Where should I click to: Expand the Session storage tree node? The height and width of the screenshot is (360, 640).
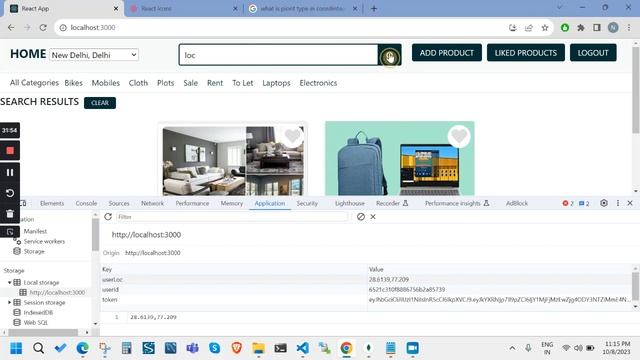coord(9,302)
